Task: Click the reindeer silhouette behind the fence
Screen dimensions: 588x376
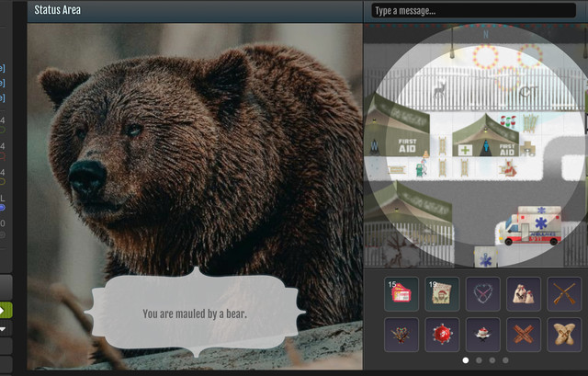Action: (x=439, y=90)
